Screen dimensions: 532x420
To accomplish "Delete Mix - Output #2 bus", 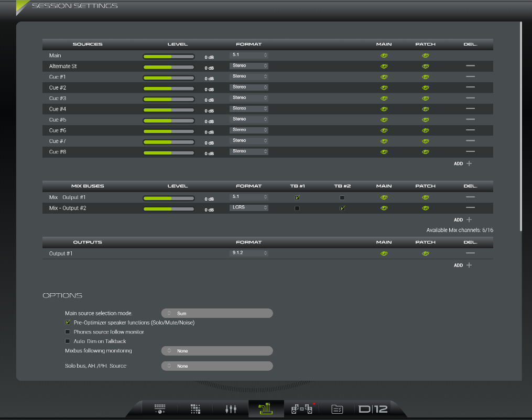I will click(470, 207).
